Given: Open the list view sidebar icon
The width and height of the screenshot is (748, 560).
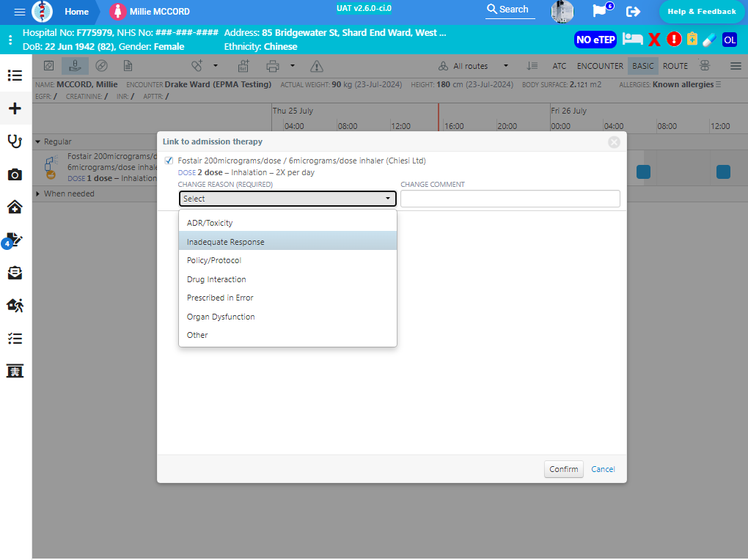Looking at the screenshot, I should click(15, 75).
